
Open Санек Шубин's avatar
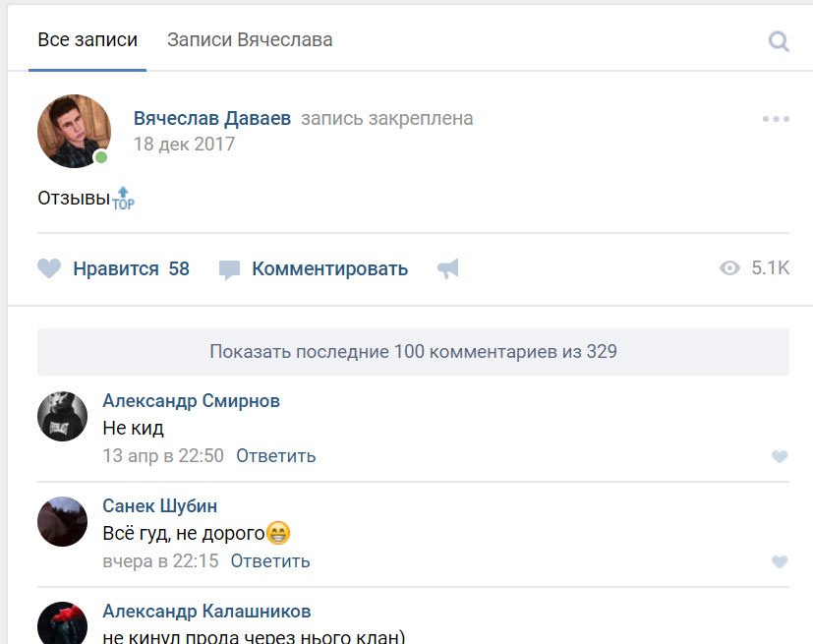[x=63, y=521]
